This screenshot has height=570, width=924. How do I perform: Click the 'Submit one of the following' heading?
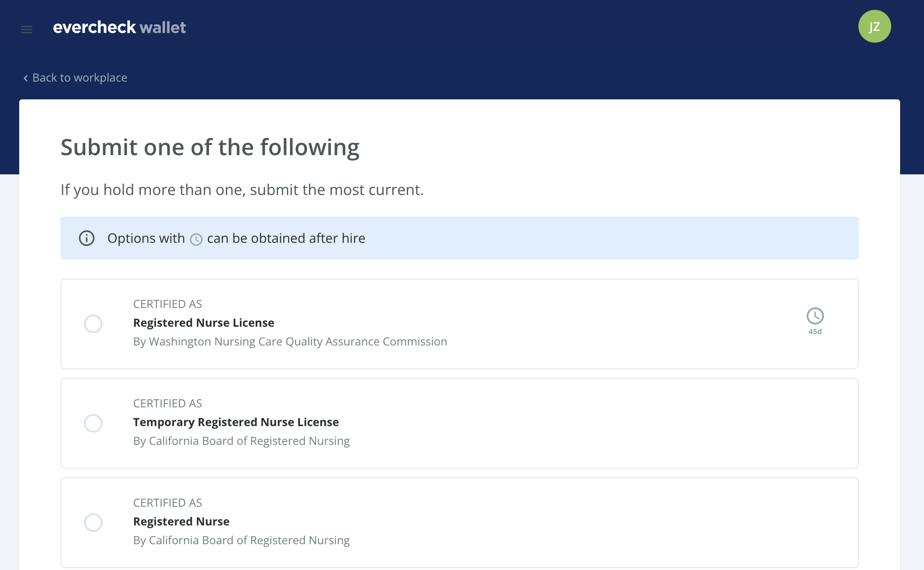pos(210,148)
